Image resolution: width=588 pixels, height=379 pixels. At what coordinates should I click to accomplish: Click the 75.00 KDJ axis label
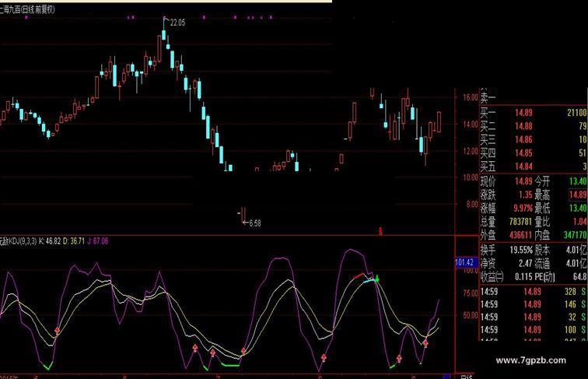[x=471, y=293]
